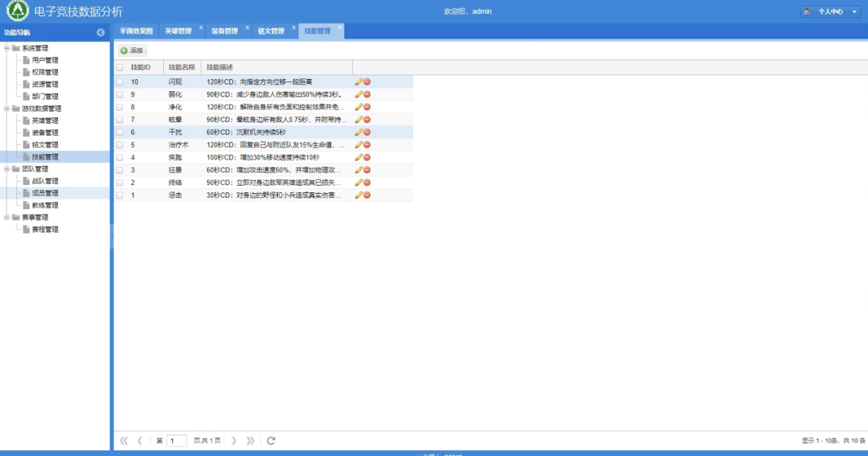
Task: Collapse the 赛事管理 tree folder
Action: (x=7, y=217)
